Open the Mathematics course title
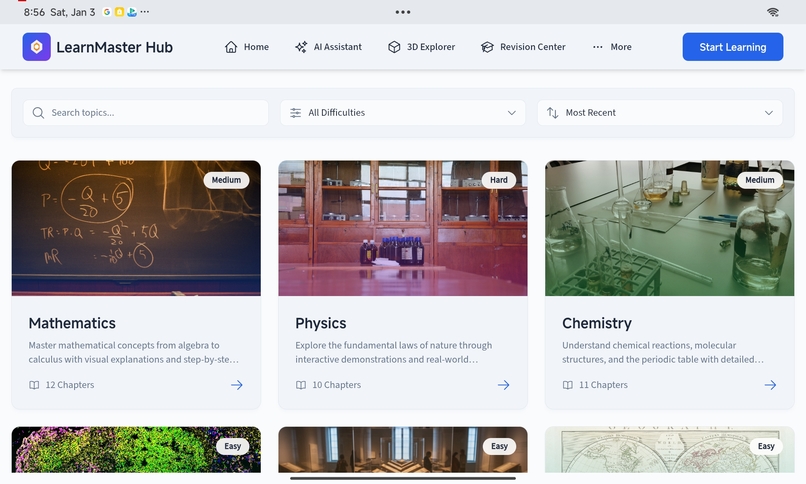The image size is (806, 484). pyautogui.click(x=72, y=323)
